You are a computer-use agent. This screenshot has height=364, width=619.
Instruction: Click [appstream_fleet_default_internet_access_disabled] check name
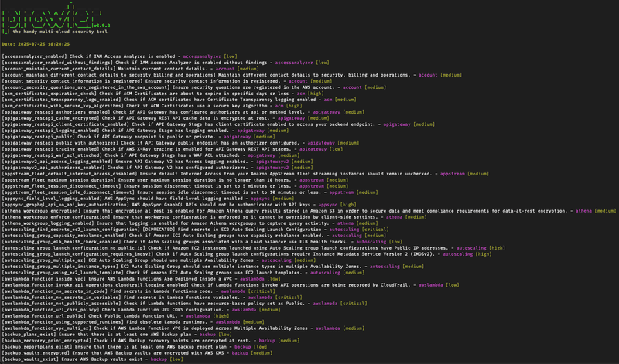[70, 174]
